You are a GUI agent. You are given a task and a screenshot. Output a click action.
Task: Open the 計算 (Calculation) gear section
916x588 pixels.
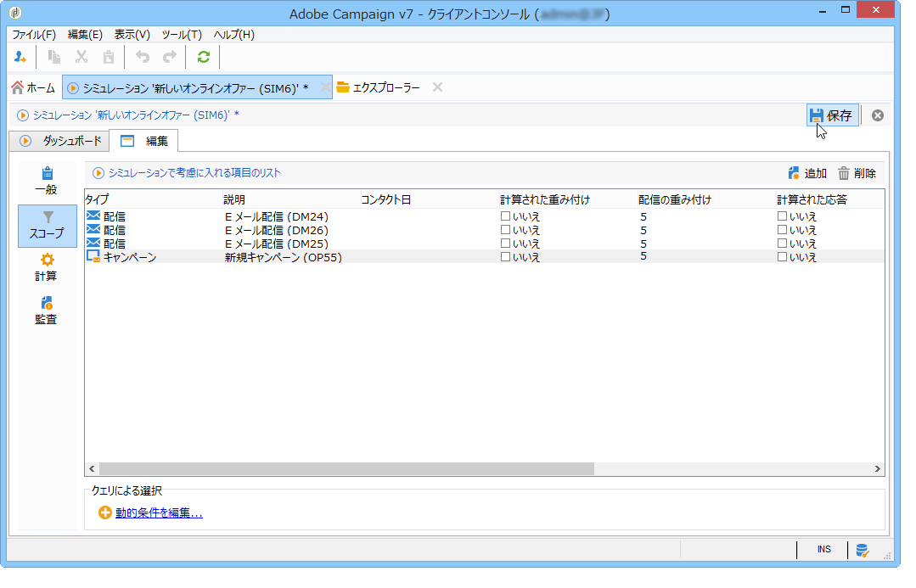point(47,269)
